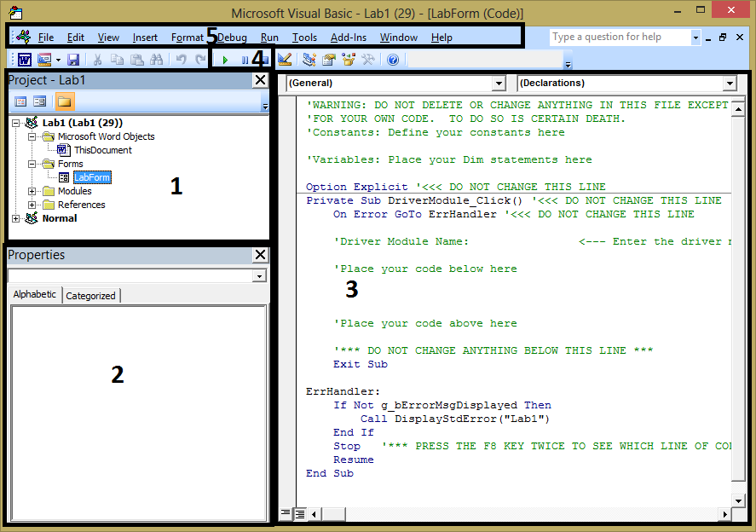Viewport: 756px width, 532px height.
Task: Click the Save (floppy disk) icon
Action: [x=73, y=60]
